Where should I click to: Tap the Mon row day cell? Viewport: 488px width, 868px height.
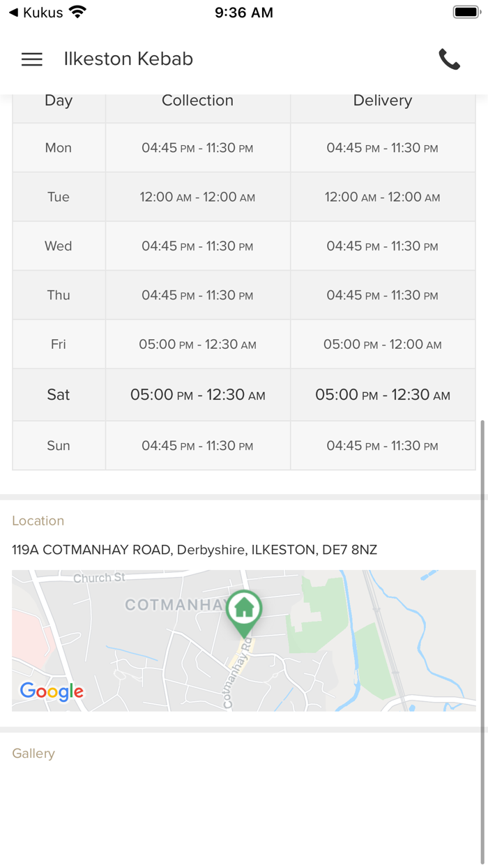point(59,148)
